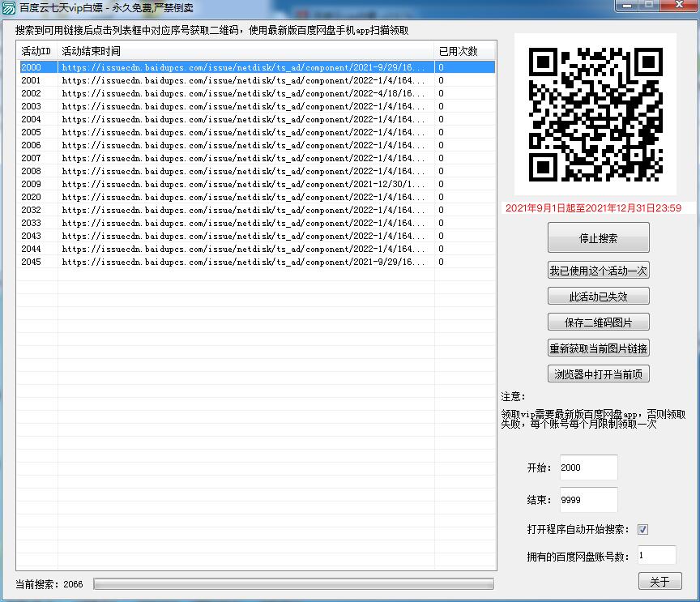Click the URL in row 2009

click(243, 184)
